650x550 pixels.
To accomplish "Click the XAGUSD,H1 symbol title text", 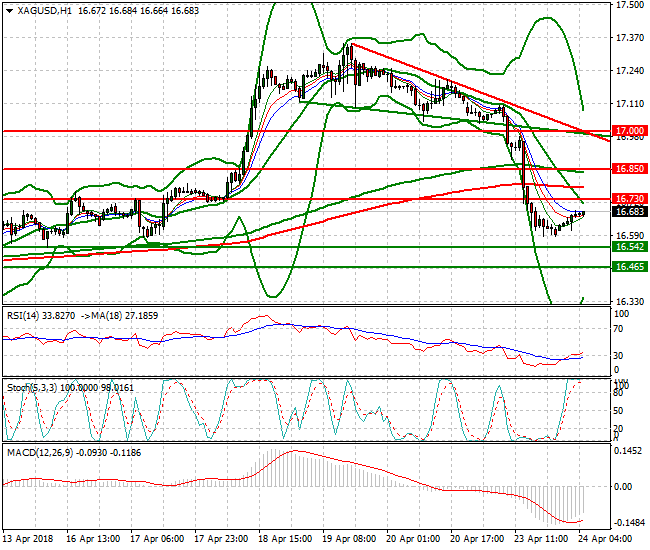I will 44,11.
